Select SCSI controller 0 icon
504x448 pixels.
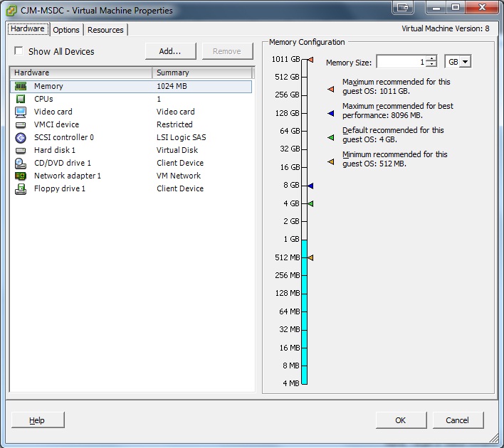(x=21, y=137)
